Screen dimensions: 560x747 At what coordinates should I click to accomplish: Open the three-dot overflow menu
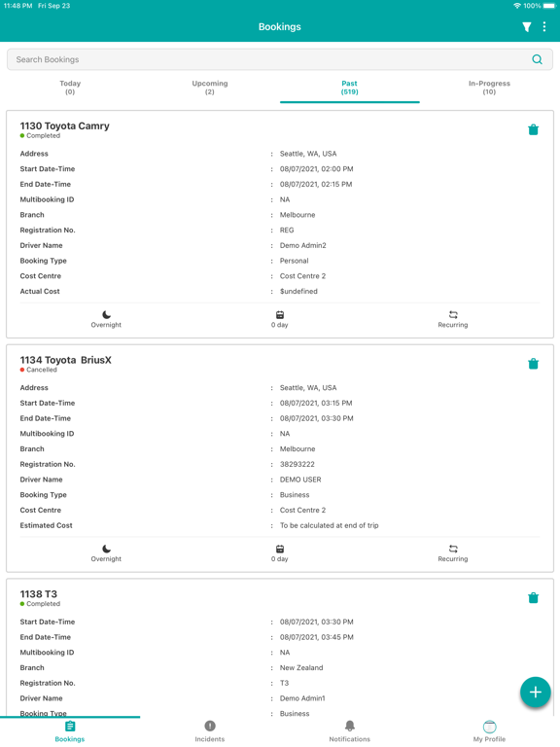544,26
